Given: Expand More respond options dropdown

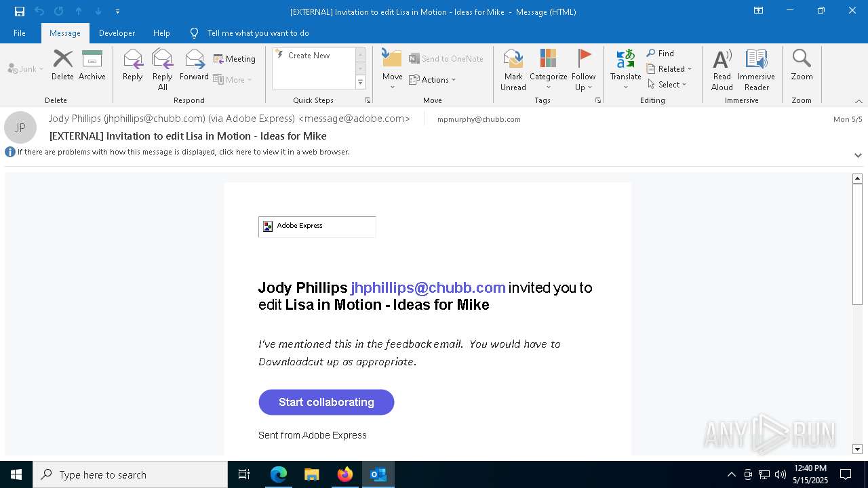Looking at the screenshot, I should click(233, 79).
